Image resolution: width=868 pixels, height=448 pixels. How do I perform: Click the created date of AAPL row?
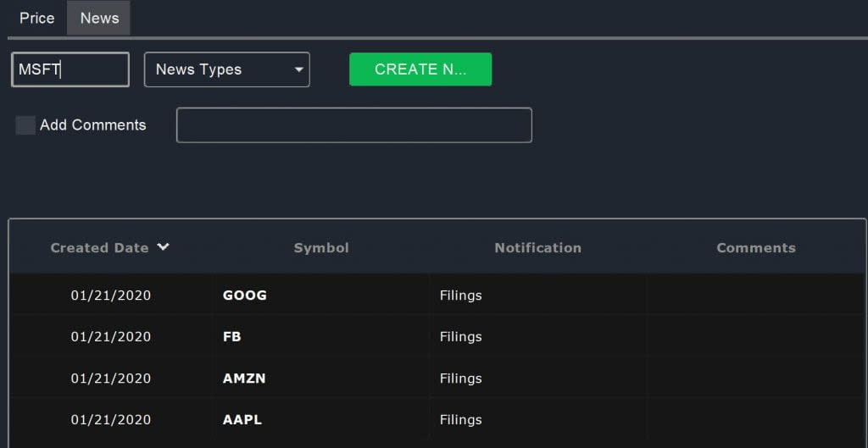point(111,419)
